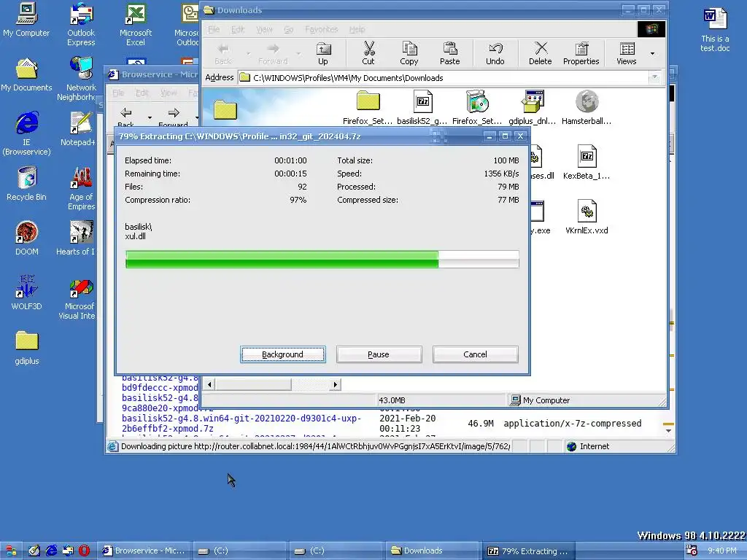
Task: Cancel the 7z extraction
Action: 475,354
